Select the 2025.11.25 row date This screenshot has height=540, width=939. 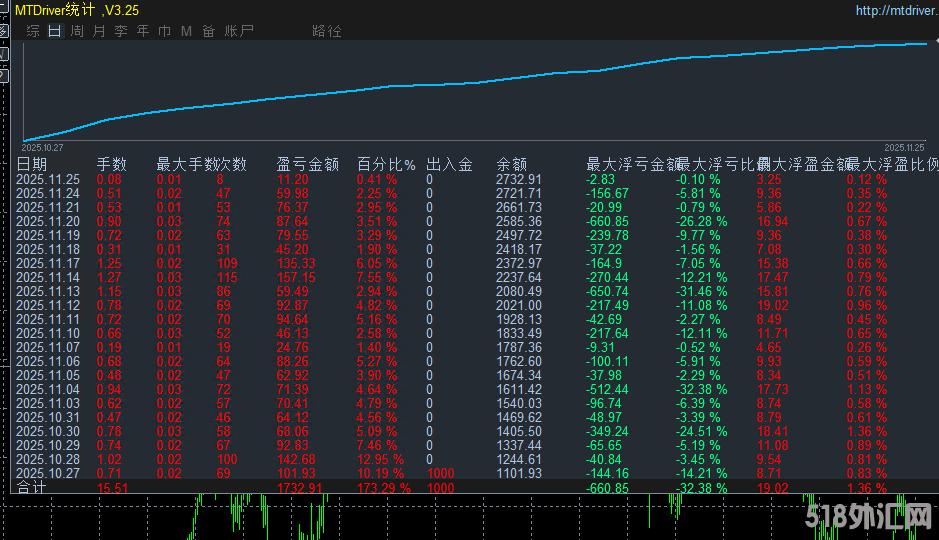pyautogui.click(x=48, y=179)
